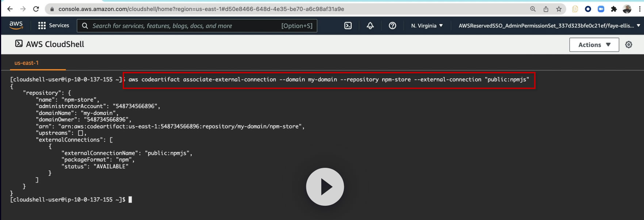
Task: Click the AWS logo home link
Action: coord(16,25)
